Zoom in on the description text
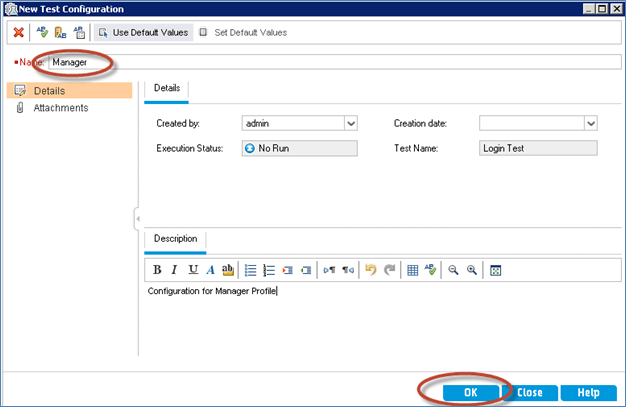The image size is (626, 407). coord(471,270)
